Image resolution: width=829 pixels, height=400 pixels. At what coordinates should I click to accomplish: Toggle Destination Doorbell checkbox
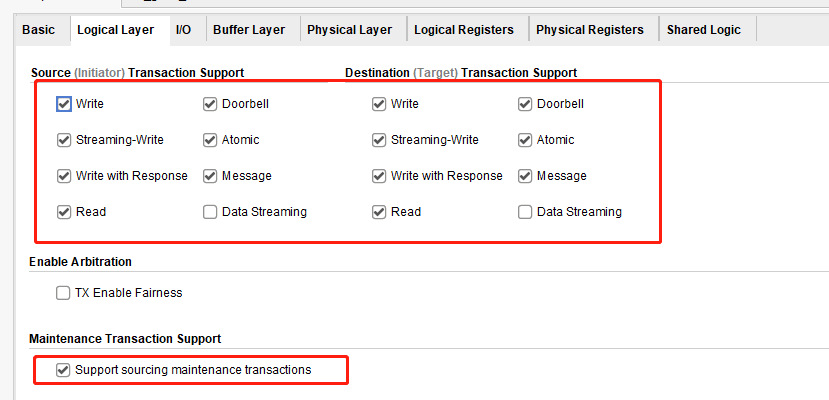pyautogui.click(x=525, y=104)
